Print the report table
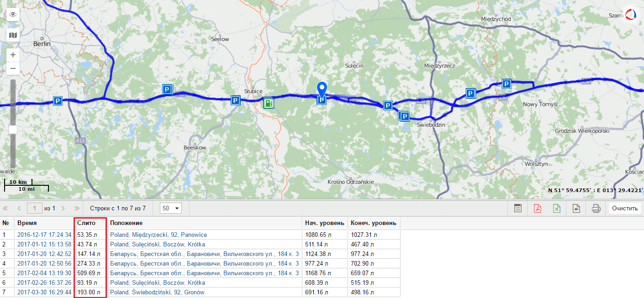 click(596, 209)
